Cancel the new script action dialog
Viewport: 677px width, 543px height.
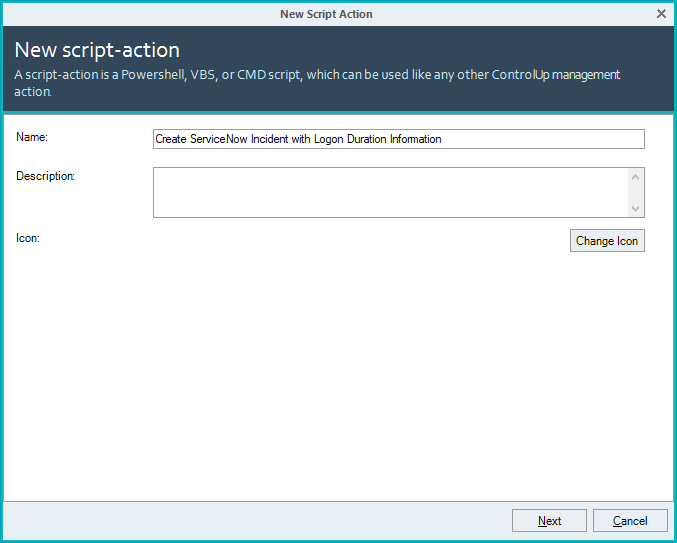coord(630,521)
